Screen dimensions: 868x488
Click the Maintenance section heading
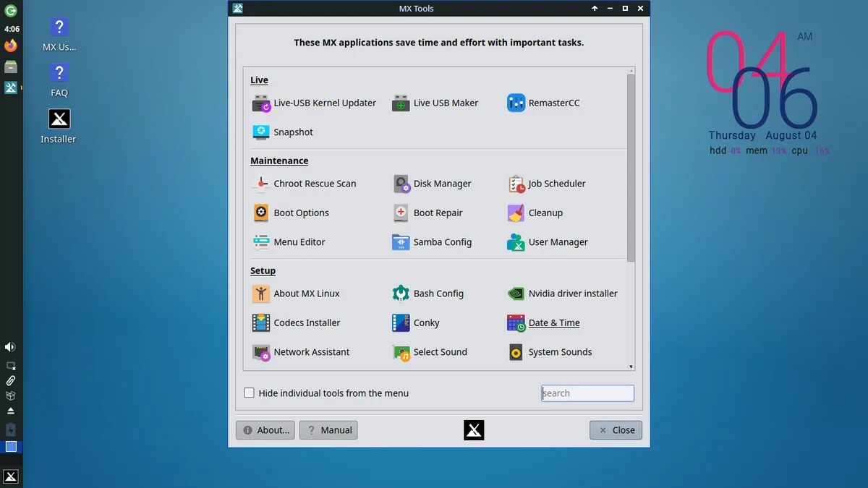coord(279,160)
